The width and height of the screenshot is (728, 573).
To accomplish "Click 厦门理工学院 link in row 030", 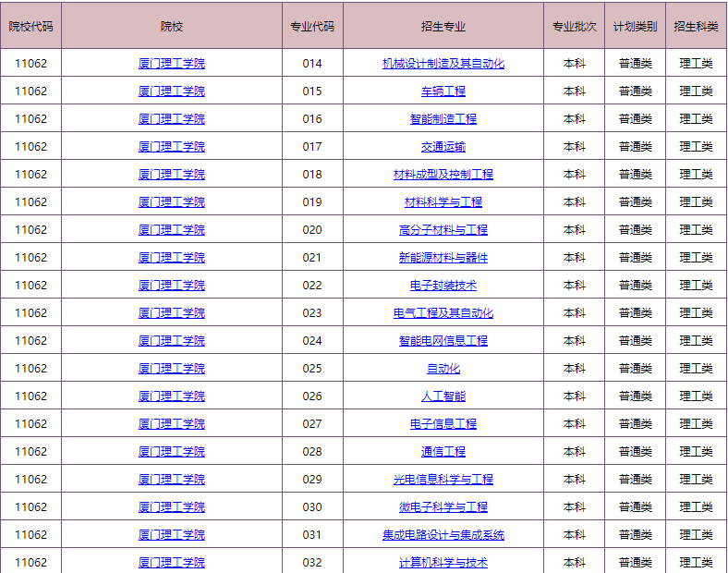I will click(171, 507).
